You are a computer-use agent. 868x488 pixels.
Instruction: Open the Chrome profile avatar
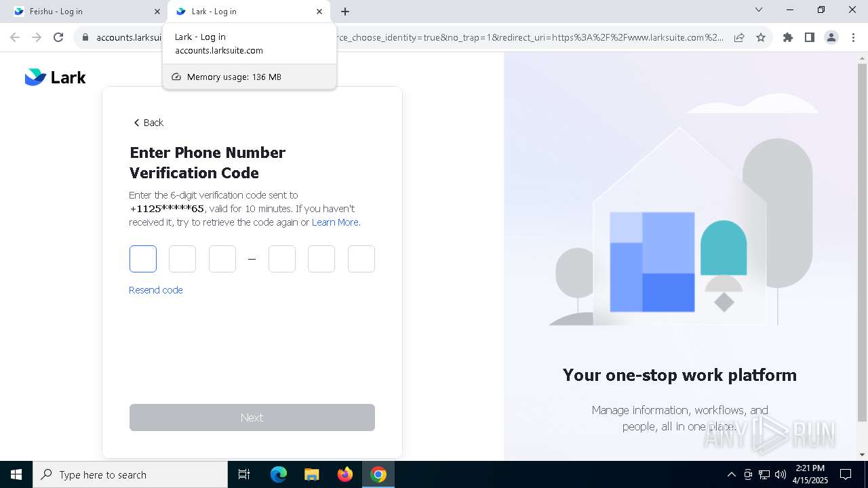831,37
